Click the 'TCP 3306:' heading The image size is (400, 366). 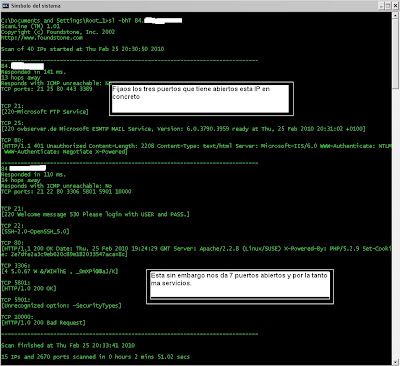pyautogui.click(x=16, y=266)
